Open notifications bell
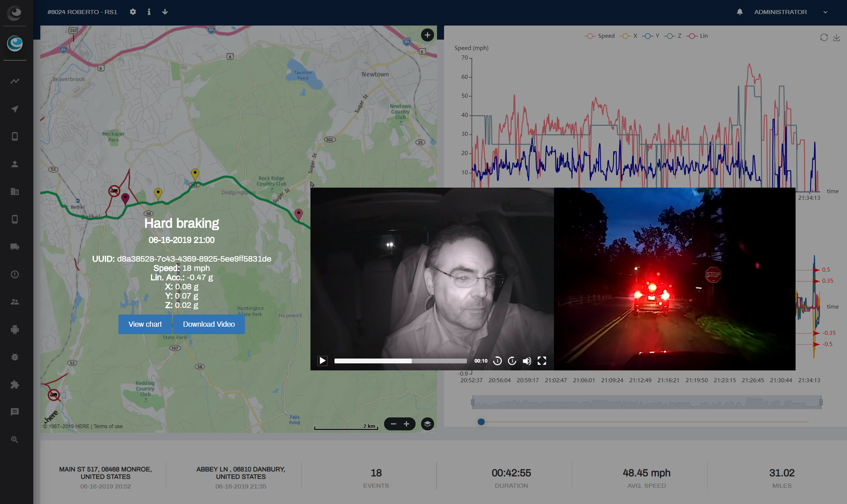 pyautogui.click(x=739, y=12)
